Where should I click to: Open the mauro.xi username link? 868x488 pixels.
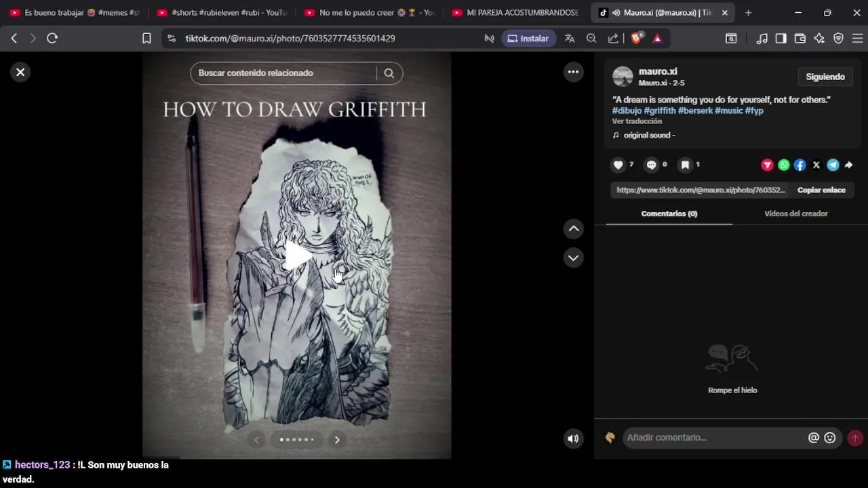(658, 72)
